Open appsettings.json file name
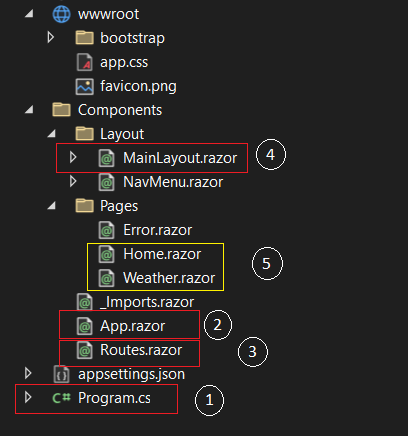Viewport: 408px width, 436px height. pos(131,374)
